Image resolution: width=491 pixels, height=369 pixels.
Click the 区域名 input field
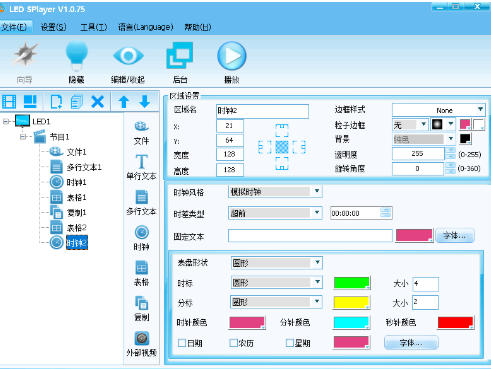coord(262,111)
